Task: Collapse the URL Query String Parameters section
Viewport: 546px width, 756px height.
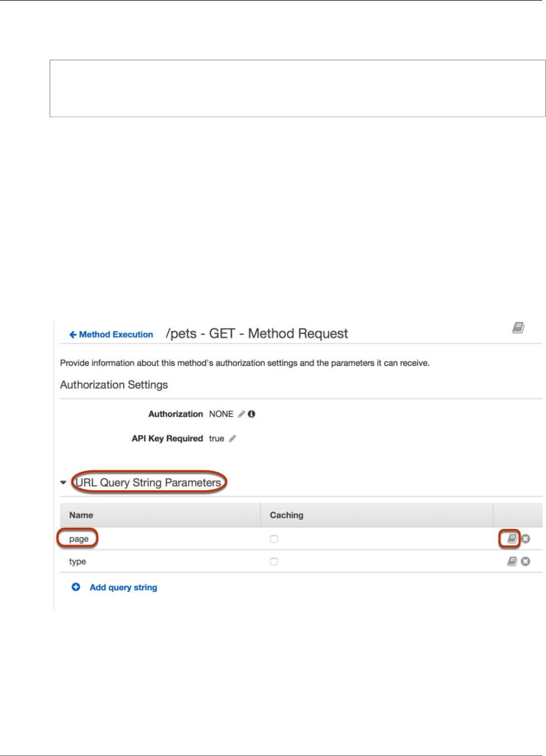Action: tap(64, 483)
